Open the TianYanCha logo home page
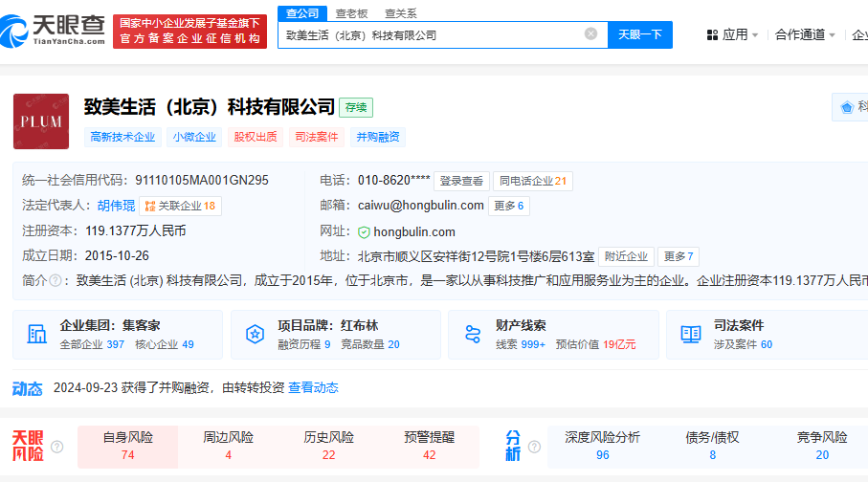This screenshot has height=482, width=868. (54, 31)
